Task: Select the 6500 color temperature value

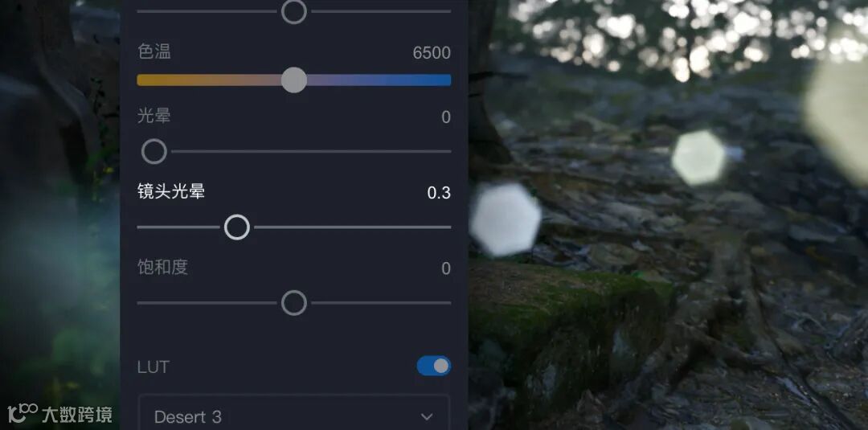Action: 432,53
